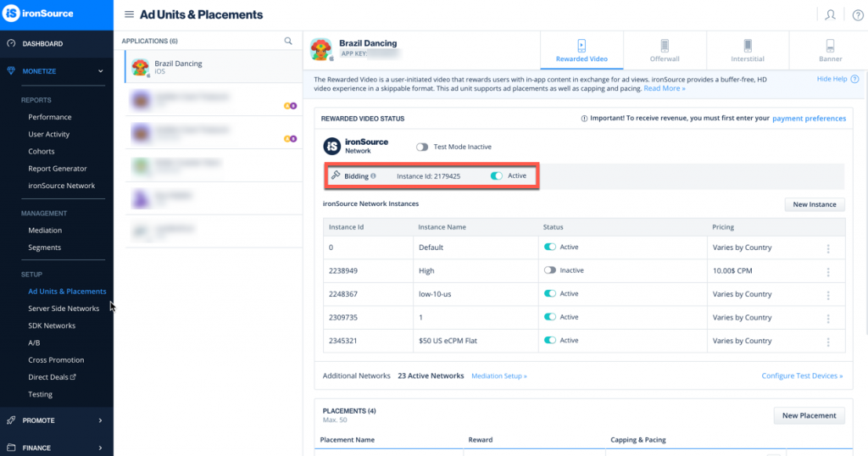
Task: Search applications with the magnifier icon
Action: pyautogui.click(x=288, y=41)
